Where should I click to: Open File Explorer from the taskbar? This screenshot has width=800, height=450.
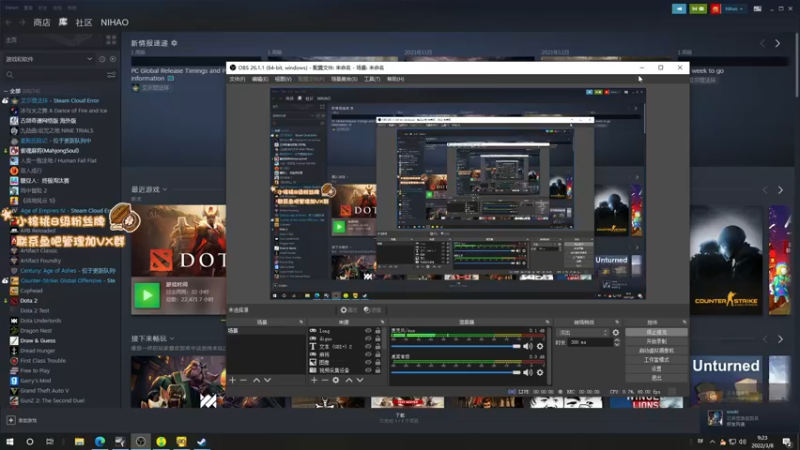click(79, 442)
